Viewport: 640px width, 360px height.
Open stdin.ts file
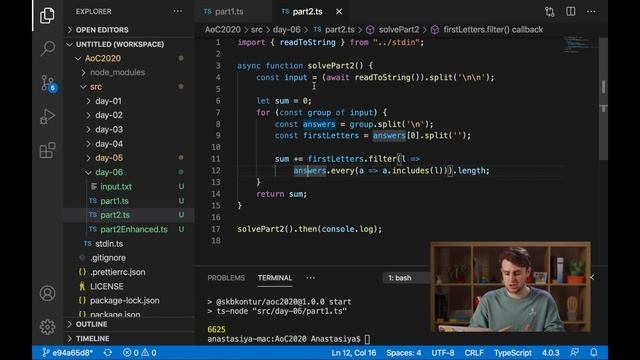point(129,244)
